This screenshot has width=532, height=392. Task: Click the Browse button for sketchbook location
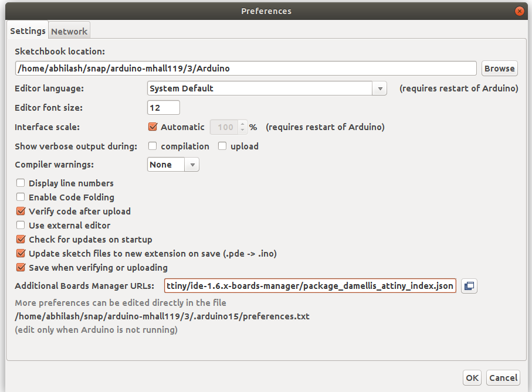tap(499, 69)
